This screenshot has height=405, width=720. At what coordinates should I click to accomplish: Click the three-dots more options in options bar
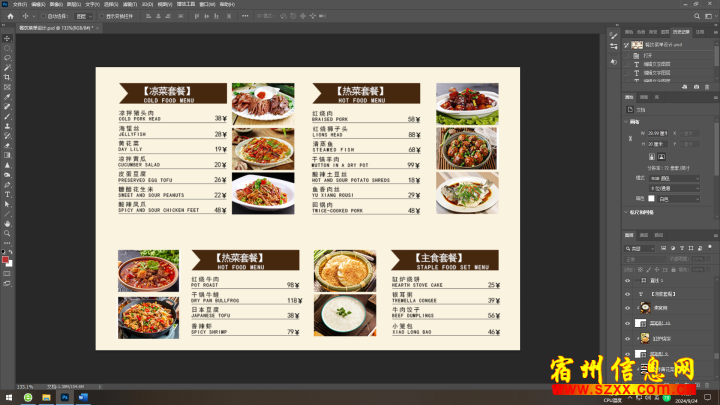tap(245, 16)
